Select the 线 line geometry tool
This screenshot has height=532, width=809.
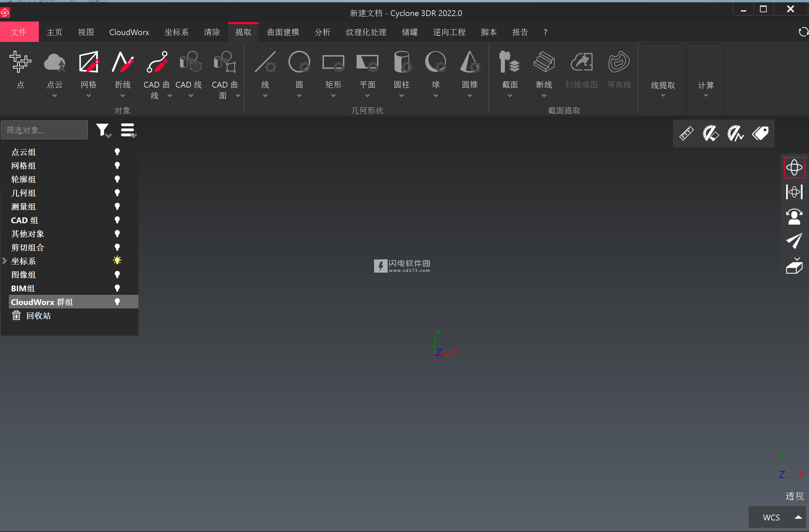point(265,62)
